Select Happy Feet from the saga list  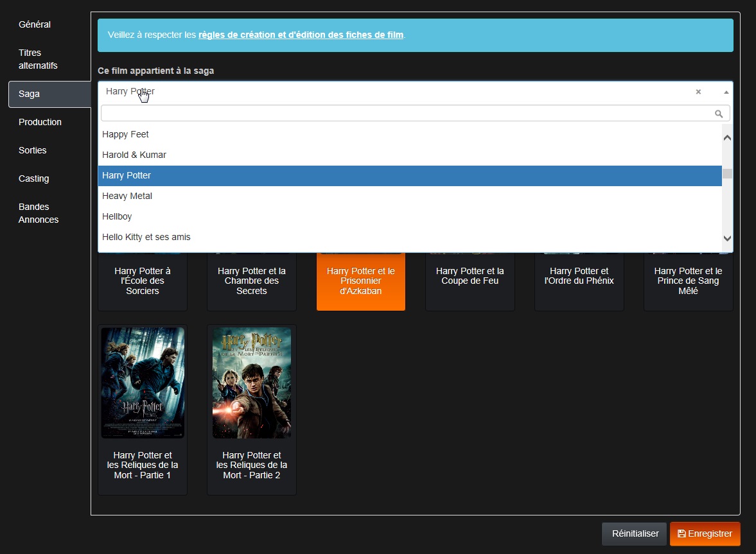[x=410, y=134]
